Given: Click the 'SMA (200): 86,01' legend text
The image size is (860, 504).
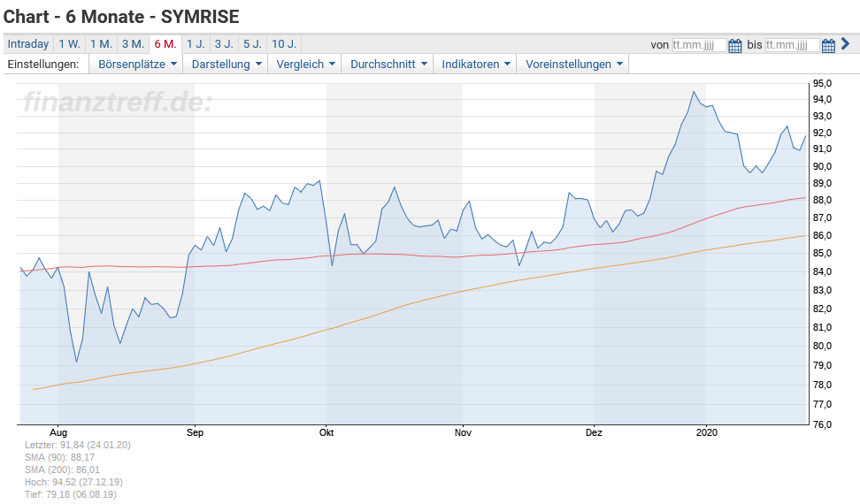Looking at the screenshot, I should pos(63,470).
